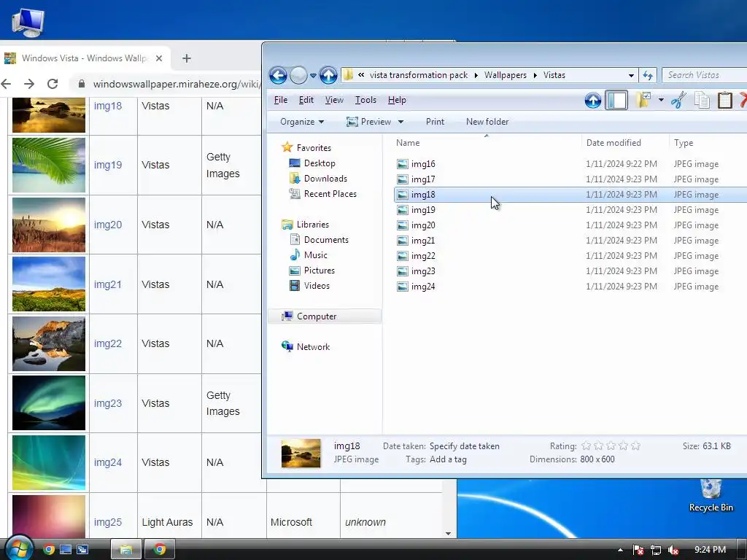Click the muted volume tray icon

pos(673,550)
